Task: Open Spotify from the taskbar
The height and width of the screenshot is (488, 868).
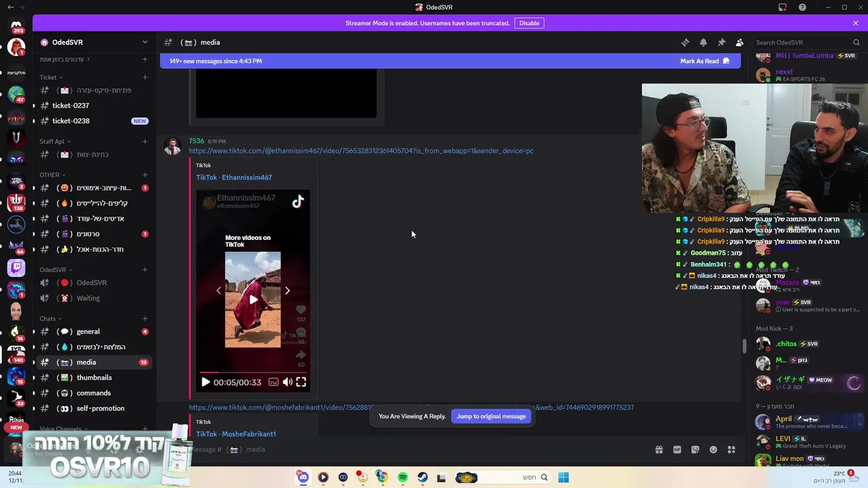Action: [x=403, y=477]
